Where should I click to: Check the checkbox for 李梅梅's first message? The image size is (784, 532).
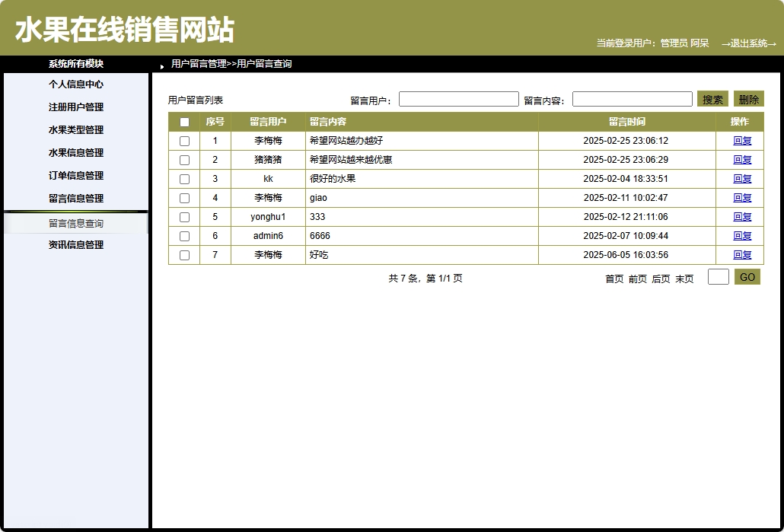click(x=183, y=141)
